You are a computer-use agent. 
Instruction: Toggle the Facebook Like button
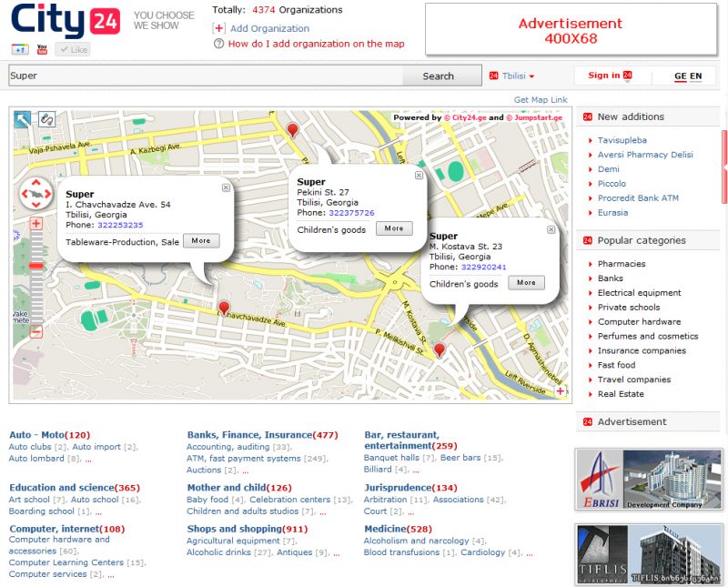pyautogui.click(x=73, y=50)
